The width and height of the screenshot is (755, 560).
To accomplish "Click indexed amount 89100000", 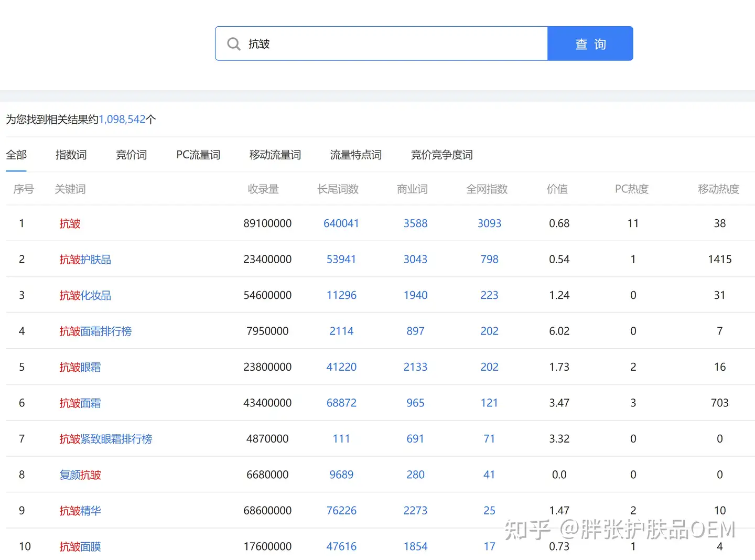I will [267, 223].
